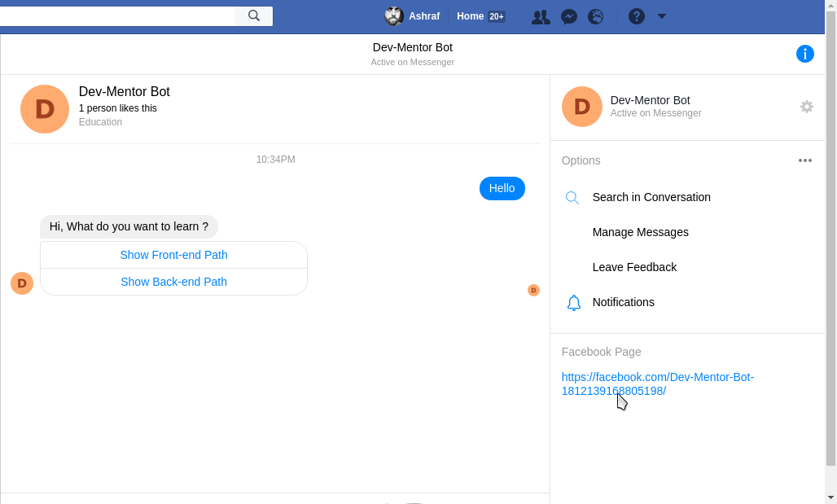This screenshot has height=504, width=837.
Task: Click Dev-Mentor Bot avatar in side panel
Action: pyautogui.click(x=582, y=107)
